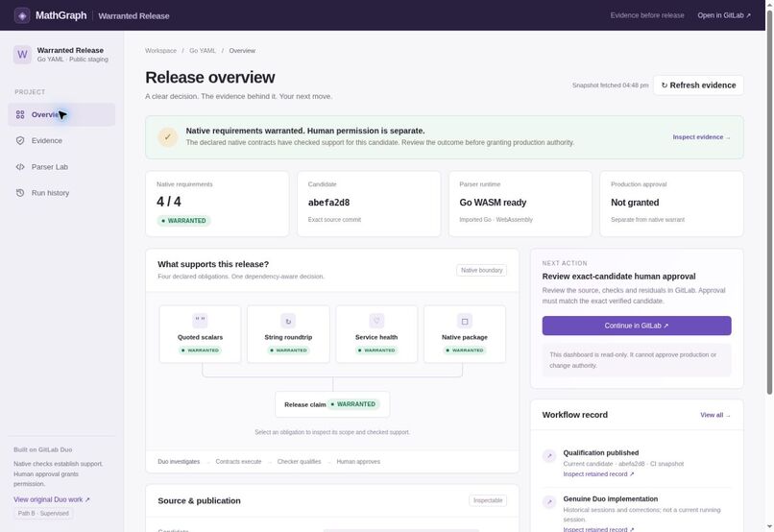The image size is (774, 532).
Task: Click the Quoted scalars quote icon
Action: click(x=200, y=321)
